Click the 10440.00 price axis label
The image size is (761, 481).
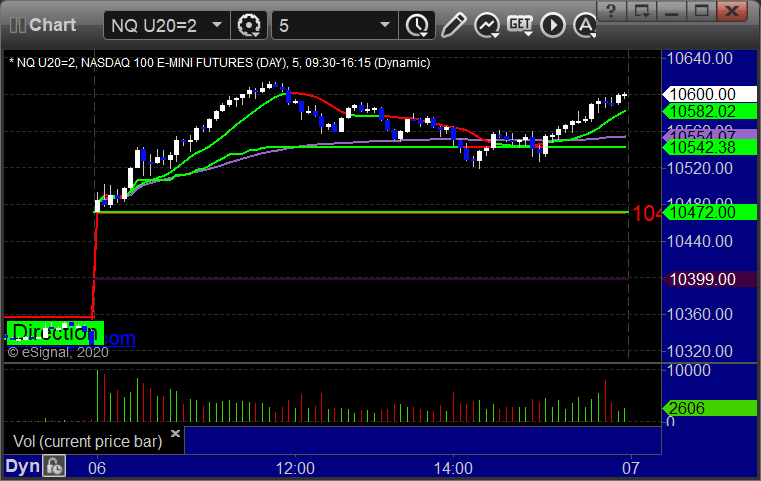[700, 241]
